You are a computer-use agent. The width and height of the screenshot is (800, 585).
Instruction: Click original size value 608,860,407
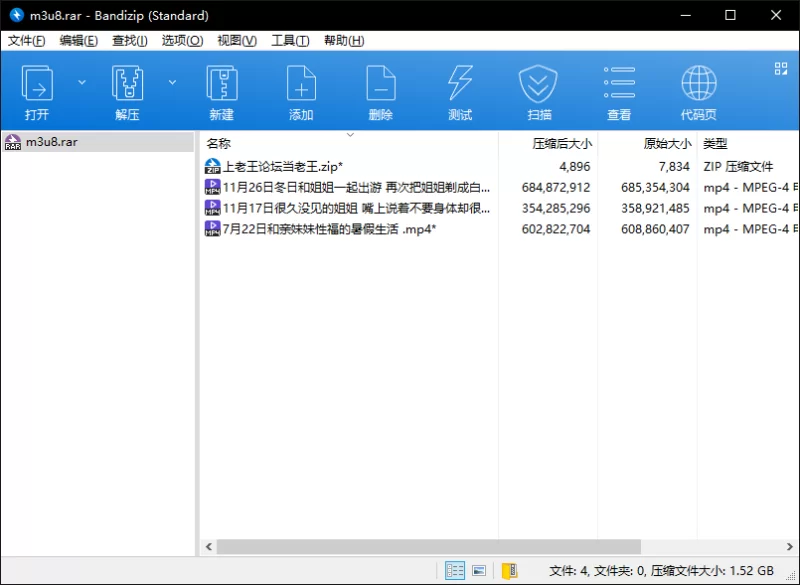click(x=655, y=230)
